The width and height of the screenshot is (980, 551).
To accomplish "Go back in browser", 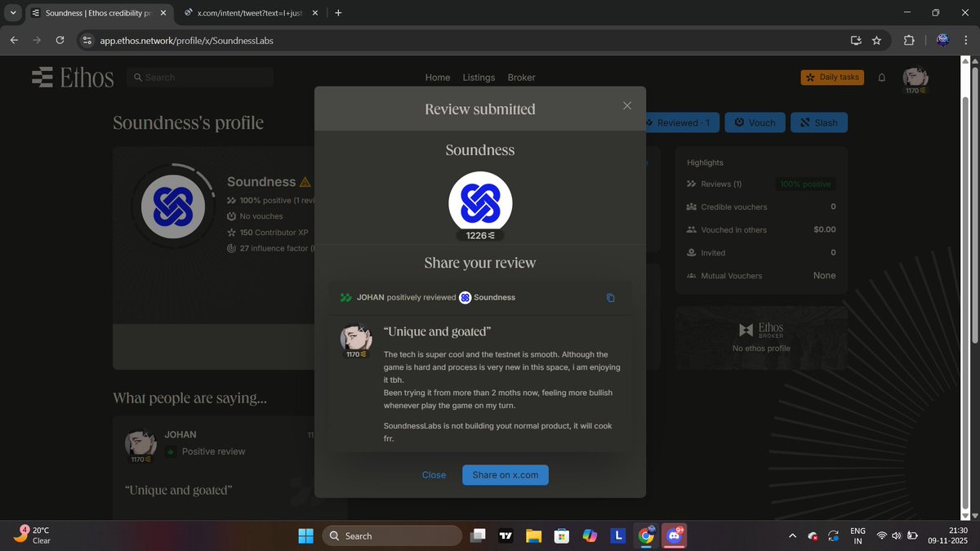I will point(14,40).
